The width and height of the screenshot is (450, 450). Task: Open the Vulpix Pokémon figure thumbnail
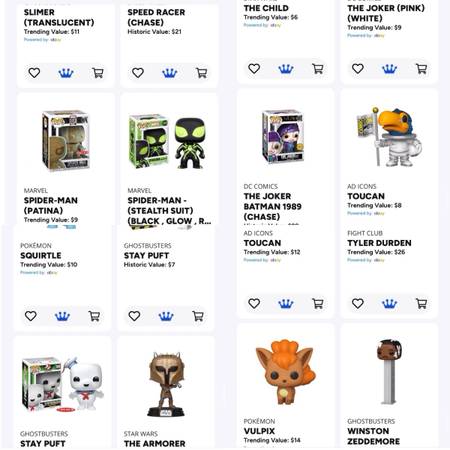(x=285, y=372)
